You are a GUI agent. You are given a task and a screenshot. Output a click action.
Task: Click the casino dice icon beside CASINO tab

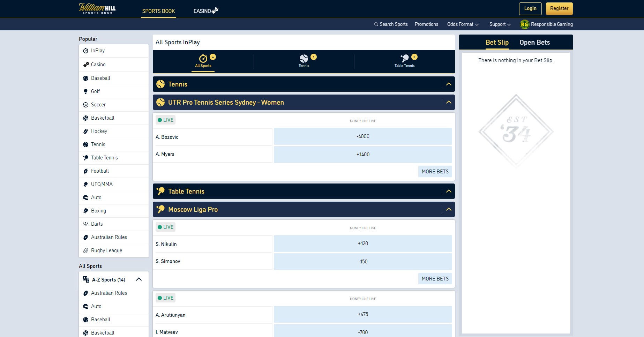point(215,10)
